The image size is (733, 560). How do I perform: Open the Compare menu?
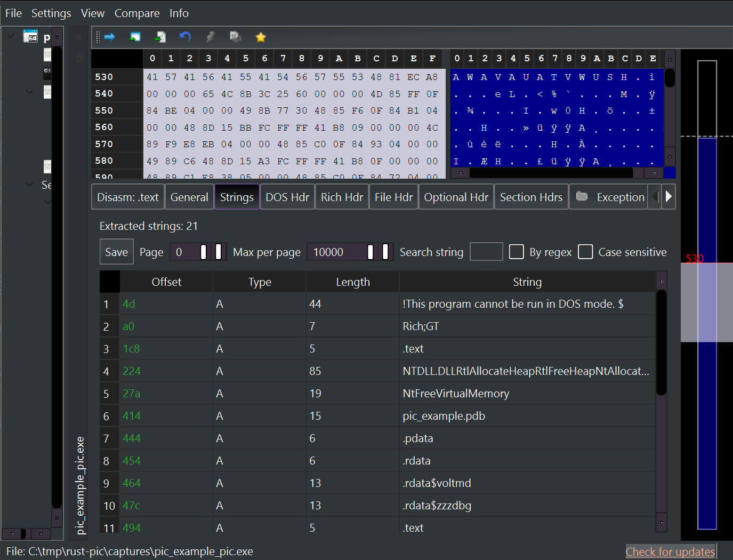[137, 13]
